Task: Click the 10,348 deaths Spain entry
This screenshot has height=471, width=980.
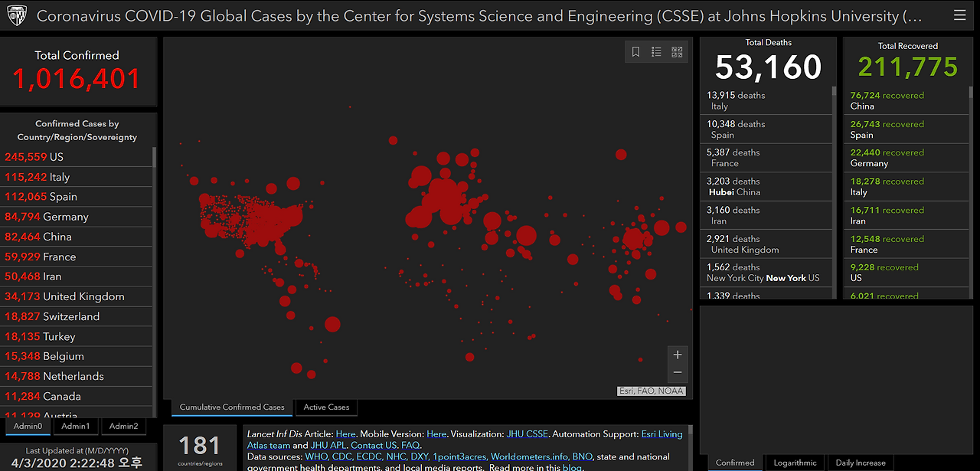Action: tap(766, 129)
